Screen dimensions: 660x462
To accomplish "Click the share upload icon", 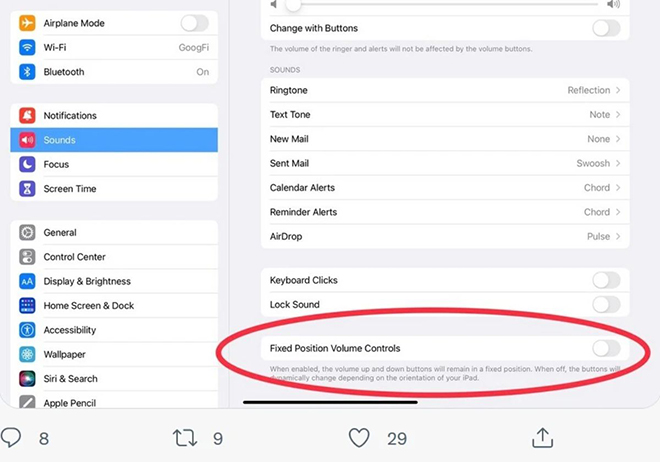I will tap(542, 438).
